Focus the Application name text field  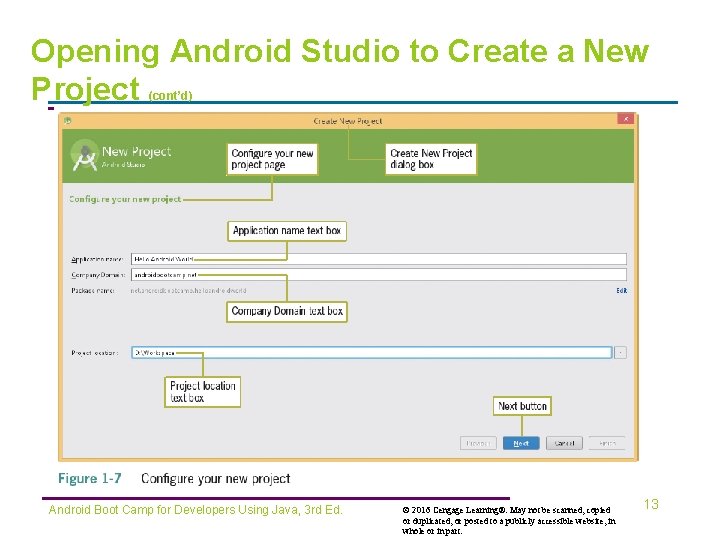[x=378, y=259]
